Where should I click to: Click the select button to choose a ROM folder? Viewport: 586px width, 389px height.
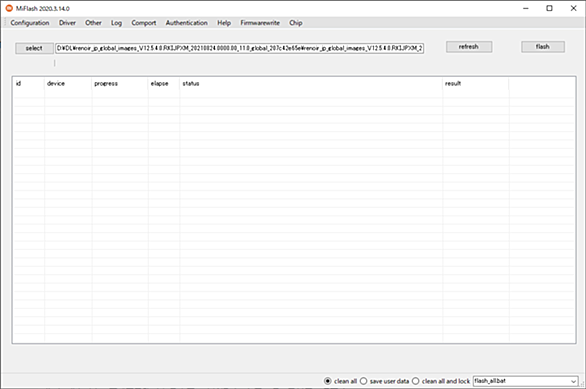click(34, 48)
